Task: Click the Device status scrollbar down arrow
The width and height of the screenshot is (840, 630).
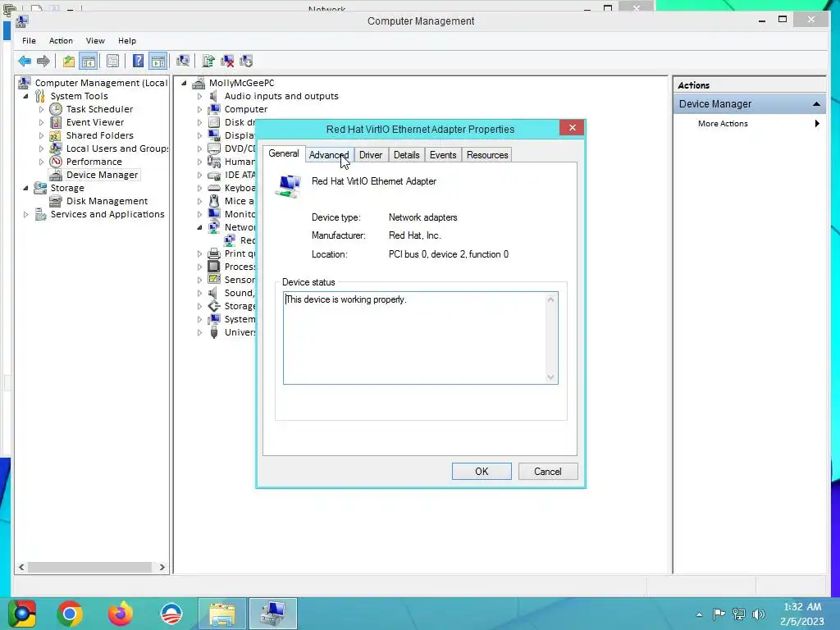Action: [x=550, y=377]
